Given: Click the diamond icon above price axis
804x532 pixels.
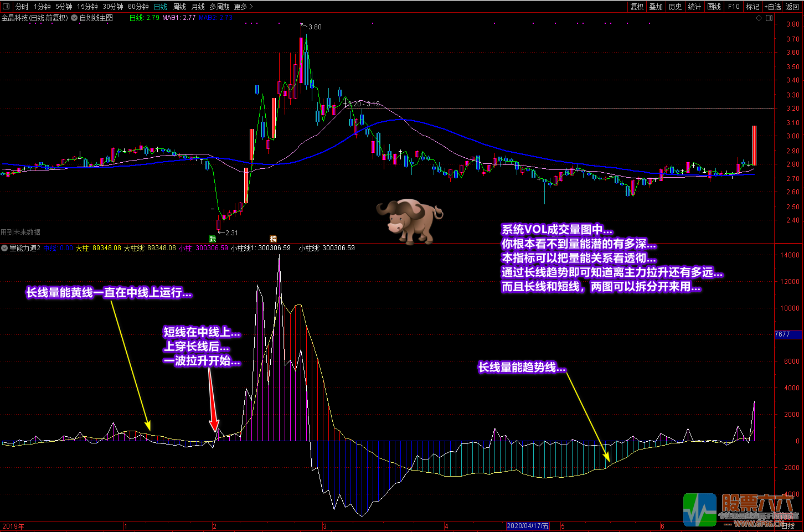Looking at the screenshot, I should click(759, 18).
